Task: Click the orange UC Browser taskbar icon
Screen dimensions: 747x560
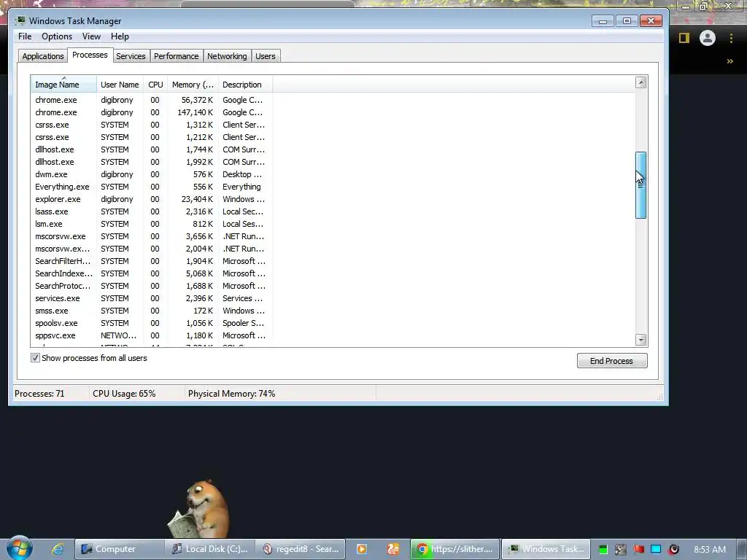Action: pos(392,549)
